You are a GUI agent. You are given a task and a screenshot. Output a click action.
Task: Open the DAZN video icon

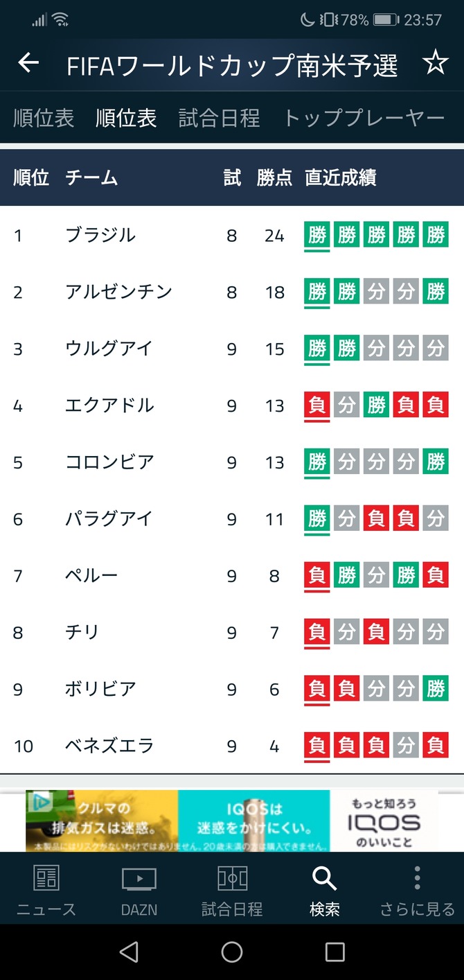coord(139,879)
